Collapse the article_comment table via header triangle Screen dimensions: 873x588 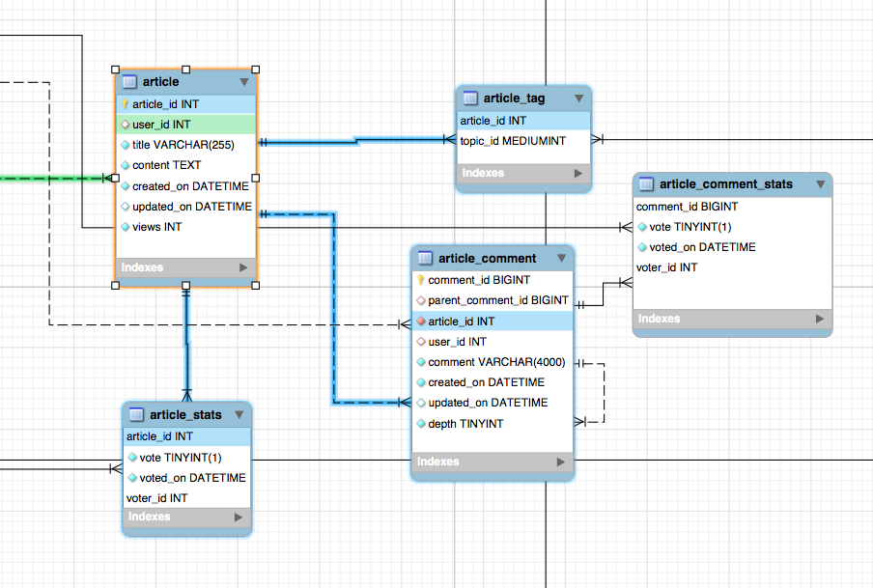pos(561,258)
